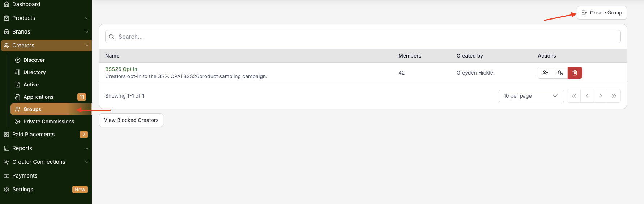Viewport: 644px width, 204px height.
Task: Expand the Brands menu chevron
Action: click(87, 32)
